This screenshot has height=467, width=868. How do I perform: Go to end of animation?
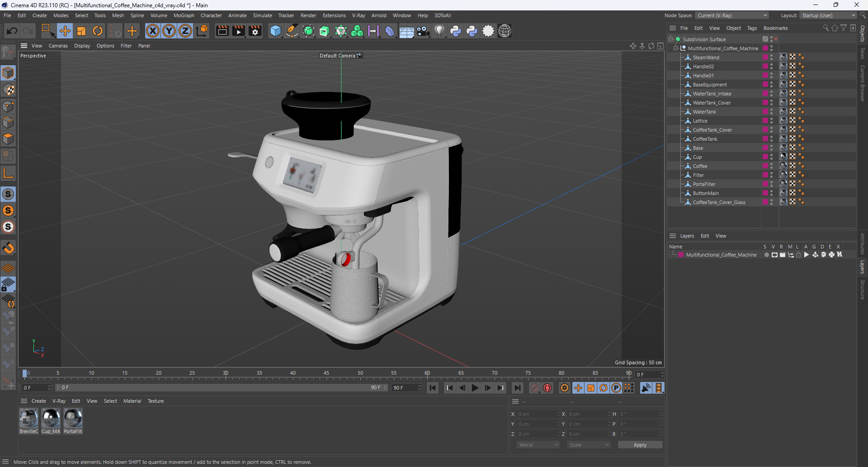pos(517,388)
